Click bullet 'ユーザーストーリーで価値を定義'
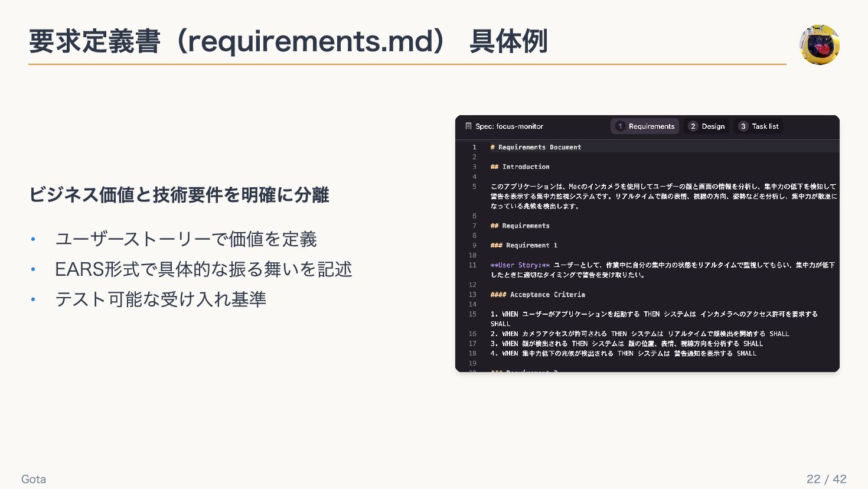868x489 pixels. pyautogui.click(x=186, y=239)
